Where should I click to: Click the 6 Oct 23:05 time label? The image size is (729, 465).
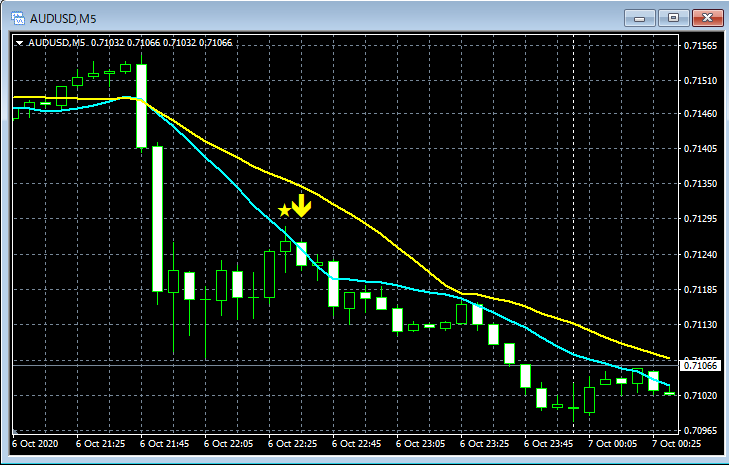point(421,444)
